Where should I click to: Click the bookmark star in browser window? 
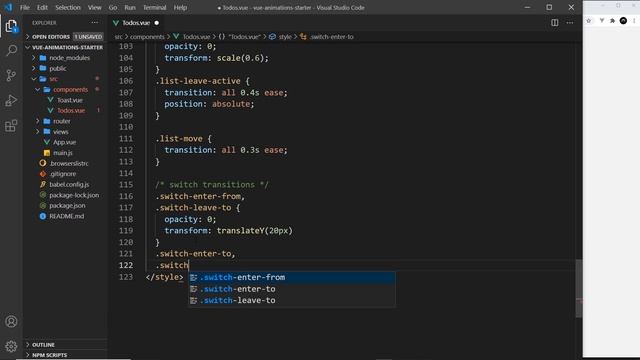[589, 21]
